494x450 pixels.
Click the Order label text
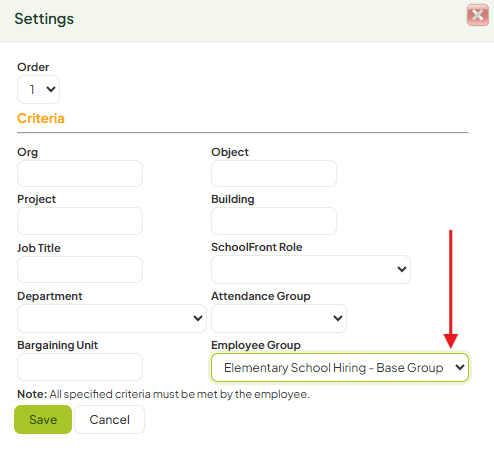pos(33,67)
